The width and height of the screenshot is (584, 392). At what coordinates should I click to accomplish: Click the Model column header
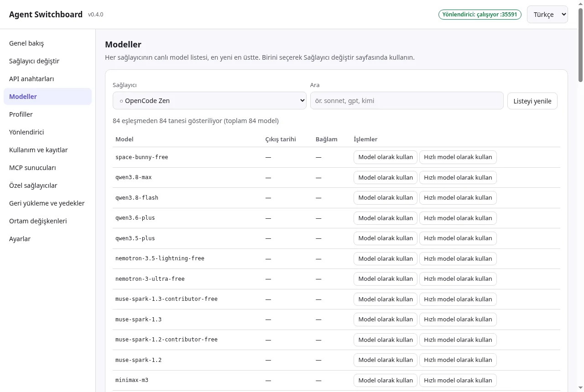tap(125, 139)
